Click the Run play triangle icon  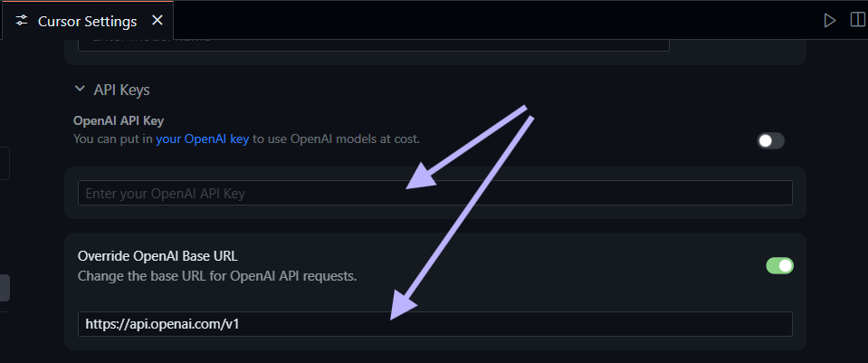coord(829,20)
